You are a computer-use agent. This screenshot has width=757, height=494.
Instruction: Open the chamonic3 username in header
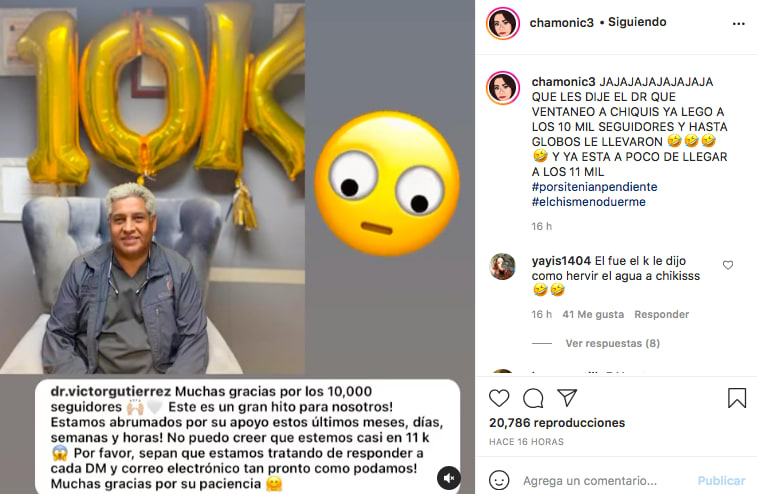[561, 23]
